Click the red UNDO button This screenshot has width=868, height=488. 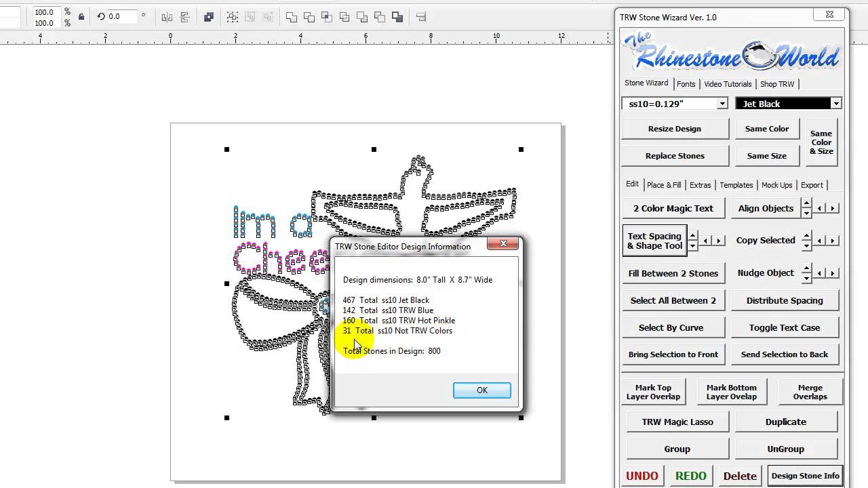point(642,476)
